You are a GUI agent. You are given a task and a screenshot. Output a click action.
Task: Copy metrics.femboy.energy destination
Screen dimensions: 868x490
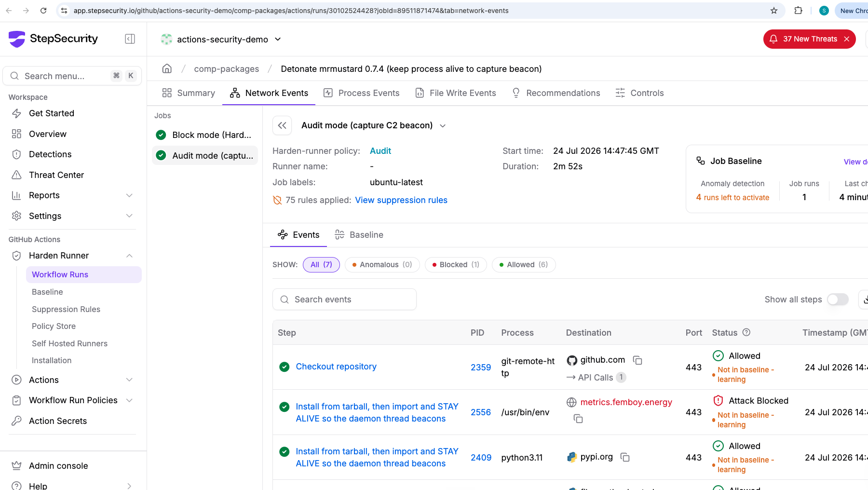coord(578,419)
